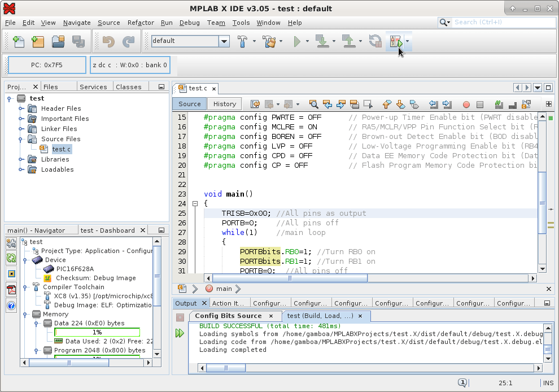The height and width of the screenshot is (392, 559).
Task: Switch to the Classes tab
Action: [x=129, y=87]
